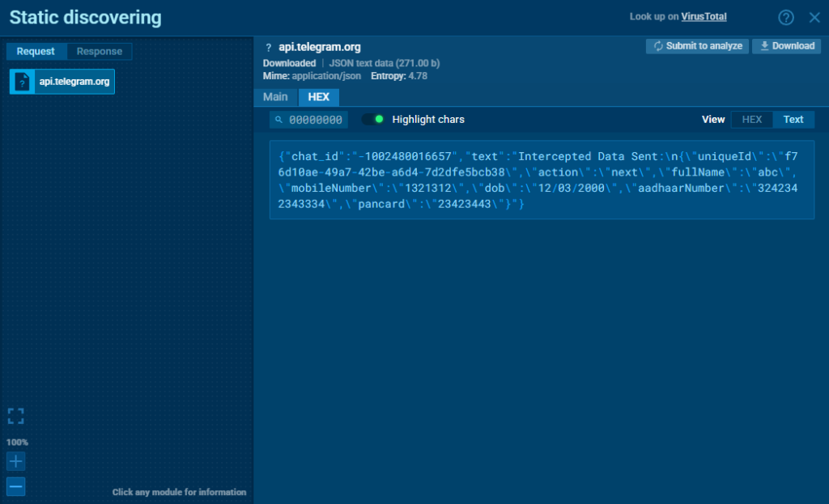829x504 pixels.
Task: Switch View to HEX mode
Action: [x=751, y=119]
